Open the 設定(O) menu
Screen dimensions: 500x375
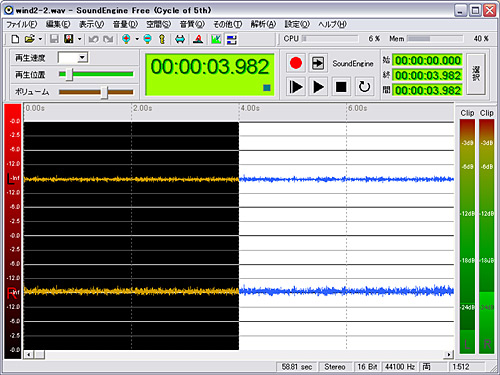(297, 24)
